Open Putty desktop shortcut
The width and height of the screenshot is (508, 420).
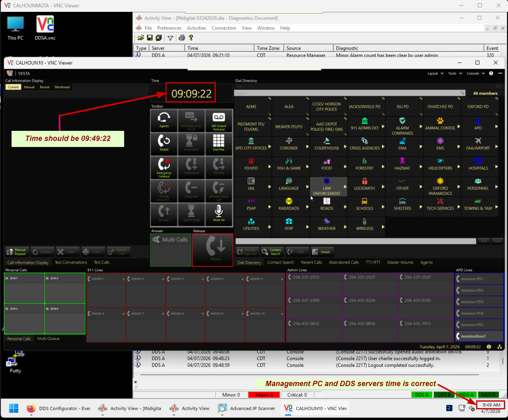coord(15,362)
